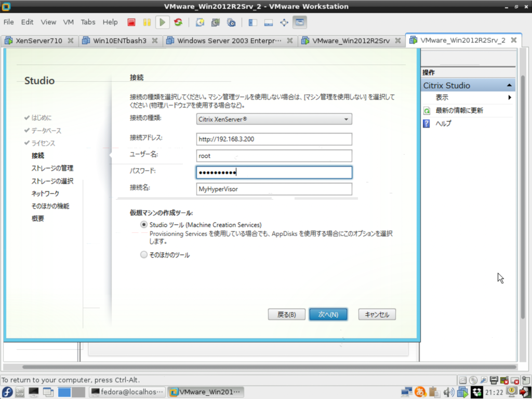Click the fedora@localhost taskbar window button
The height and width of the screenshot is (399, 532).
click(127, 392)
